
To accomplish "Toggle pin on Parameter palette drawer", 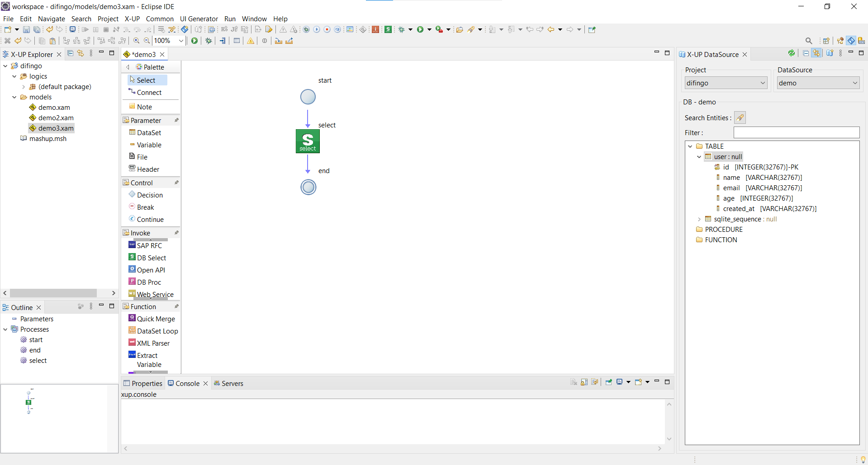I will 176,120.
